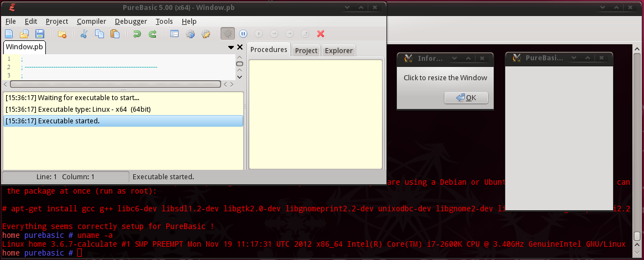Screen dimensions: 644x260
Task: Click the New file toolbar icon
Action: point(9,34)
